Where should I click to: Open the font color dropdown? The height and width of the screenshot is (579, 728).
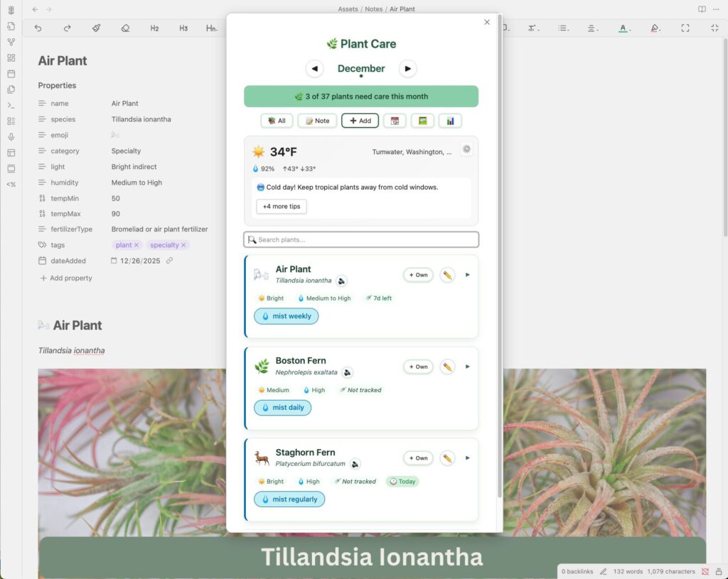[623, 28]
